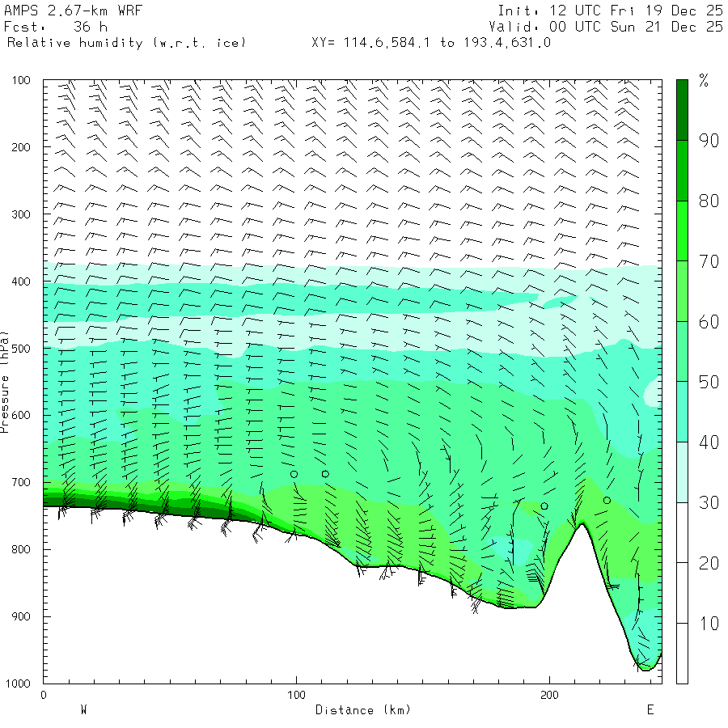728x728 pixels.
Task: Click the 30–40% pale mint colorbar segment
Action: [682, 472]
